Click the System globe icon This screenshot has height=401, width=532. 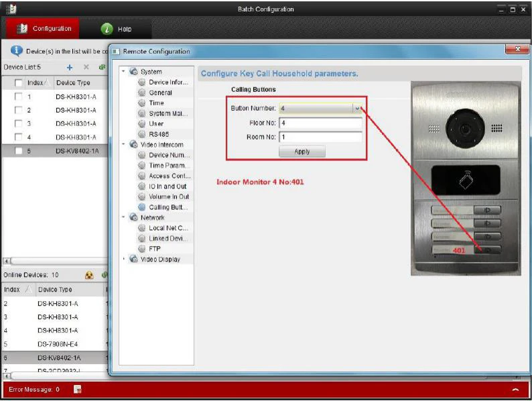click(x=134, y=72)
